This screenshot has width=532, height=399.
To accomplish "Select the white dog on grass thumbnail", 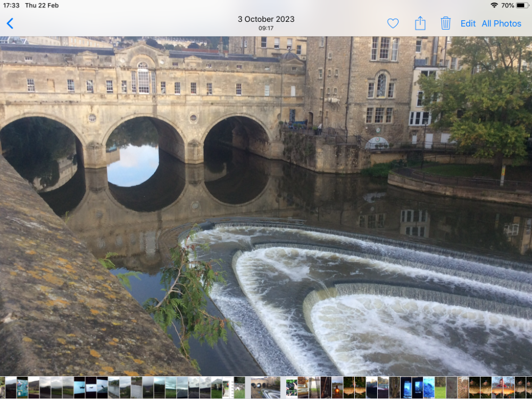I will [239, 387].
